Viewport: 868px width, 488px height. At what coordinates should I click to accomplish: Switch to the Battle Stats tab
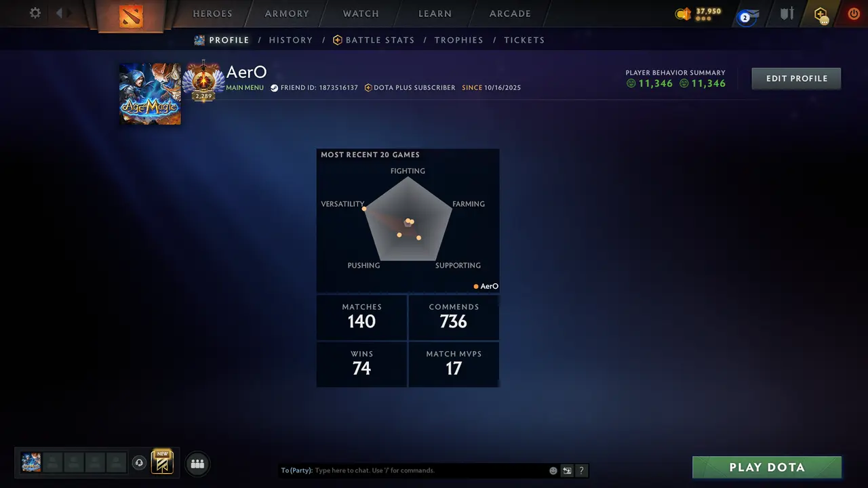[x=374, y=40]
